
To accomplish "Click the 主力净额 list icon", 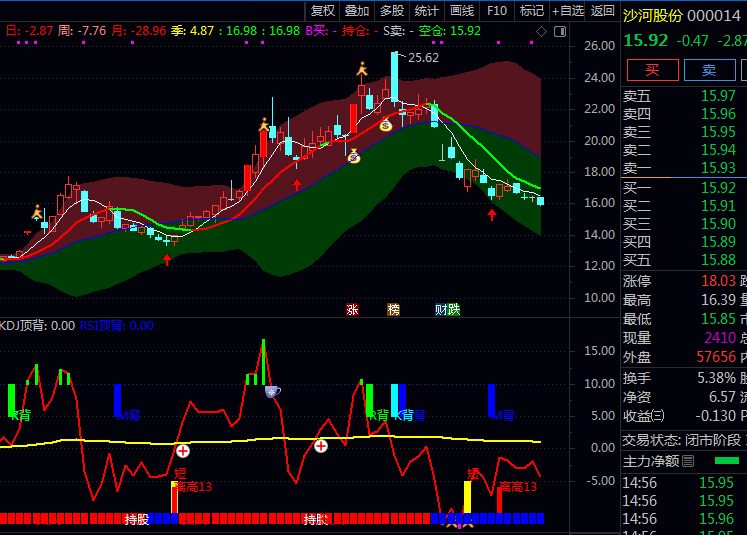I will pos(688,461).
